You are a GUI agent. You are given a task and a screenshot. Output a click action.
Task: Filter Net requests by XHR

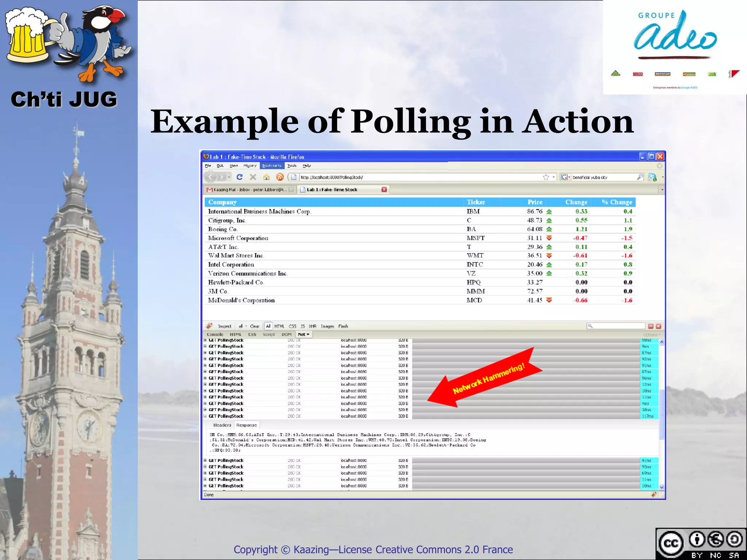point(313,326)
